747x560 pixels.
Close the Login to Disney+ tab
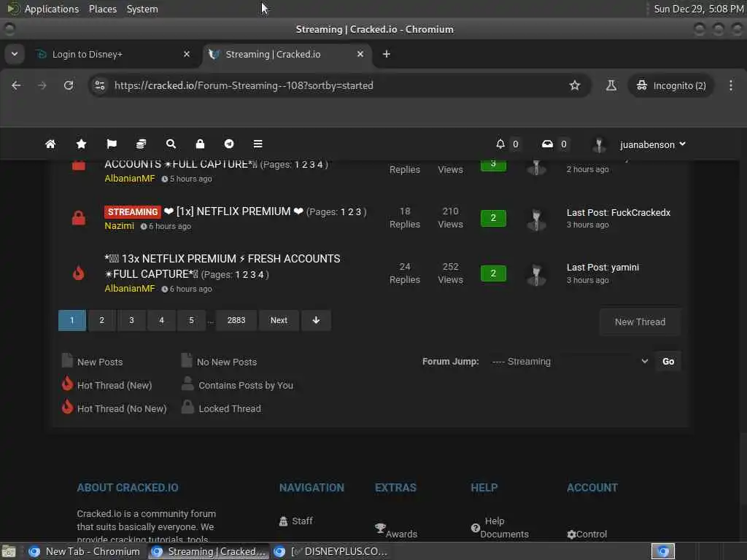coord(187,54)
